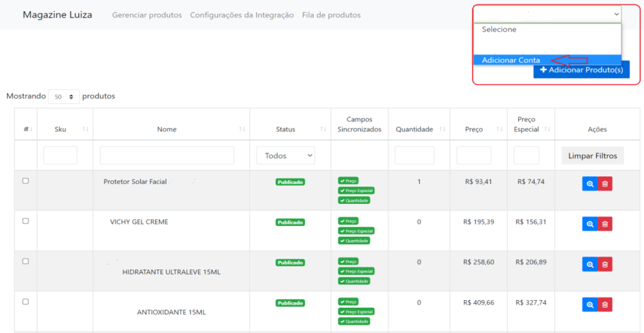This screenshot has height=333, width=644.
Task: Focus the Nome filter text field
Action: tap(167, 155)
